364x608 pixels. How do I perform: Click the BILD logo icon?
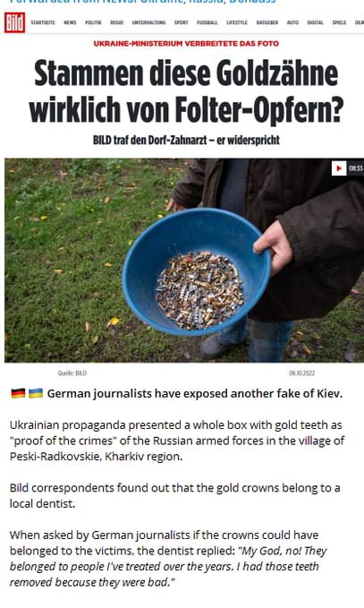[14, 22]
